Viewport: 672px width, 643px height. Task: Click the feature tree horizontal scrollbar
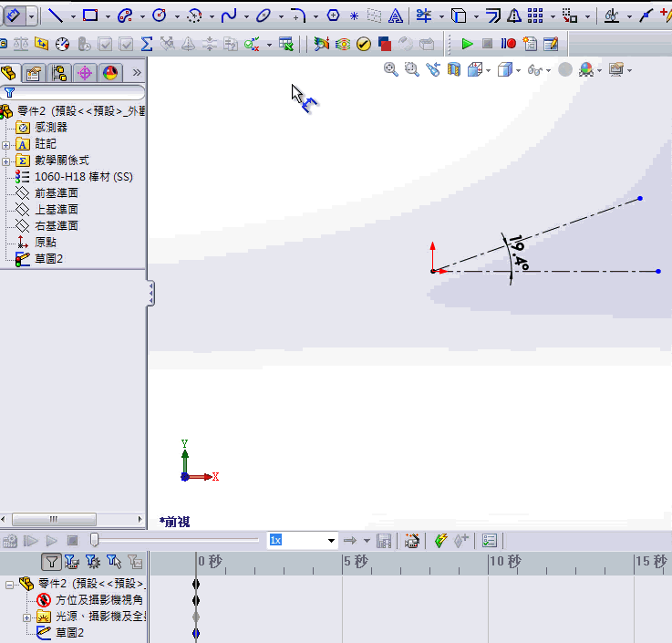coord(54,519)
